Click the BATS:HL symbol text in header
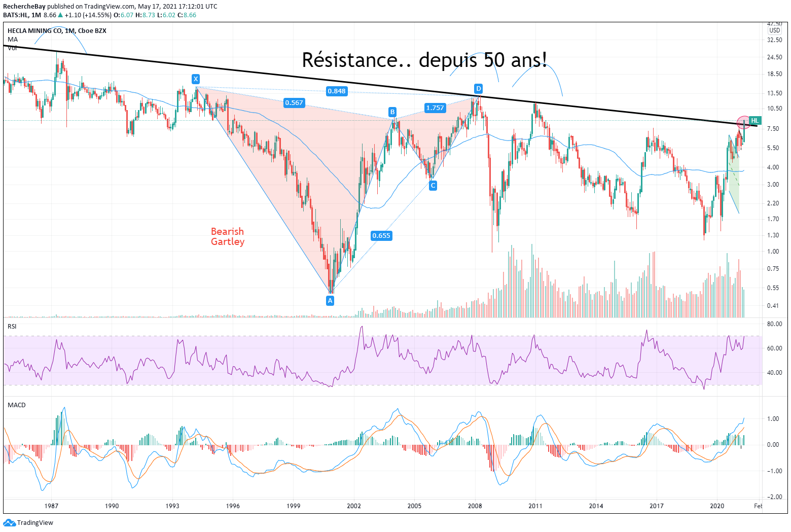The image size is (791, 532). (x=15, y=15)
